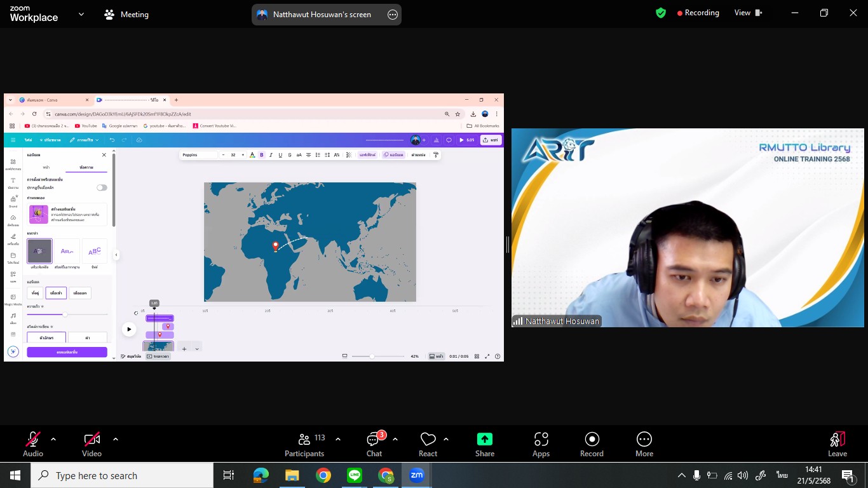The width and height of the screenshot is (868, 488).
Task: Start video in Zoom
Action: tap(92, 444)
